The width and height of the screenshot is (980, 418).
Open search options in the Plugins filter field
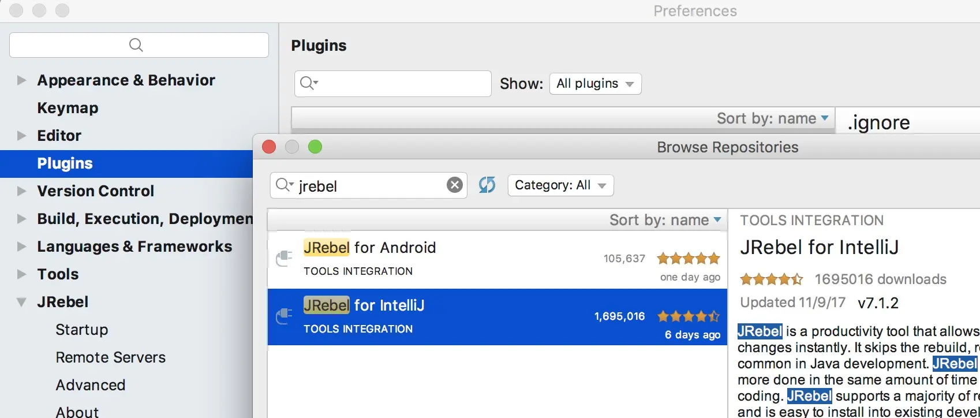coord(309,84)
